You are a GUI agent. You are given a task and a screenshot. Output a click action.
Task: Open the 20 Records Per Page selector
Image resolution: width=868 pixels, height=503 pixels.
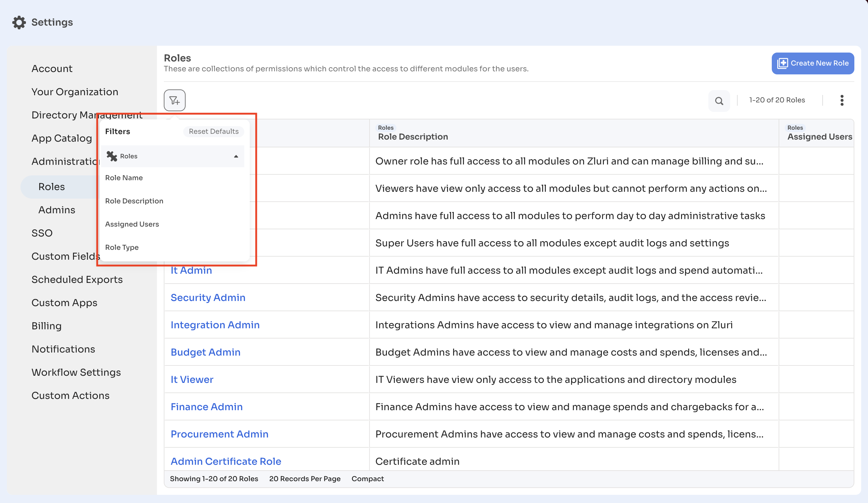pyautogui.click(x=304, y=478)
